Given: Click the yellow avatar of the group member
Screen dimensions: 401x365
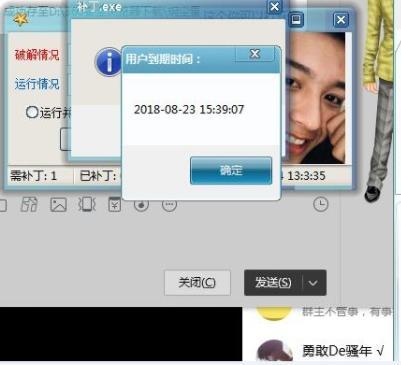Looking at the screenshot, I should tap(274, 313).
